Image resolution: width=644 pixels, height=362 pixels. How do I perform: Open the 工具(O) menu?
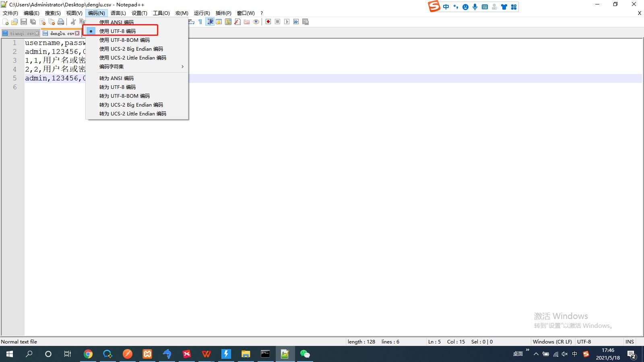point(161,13)
